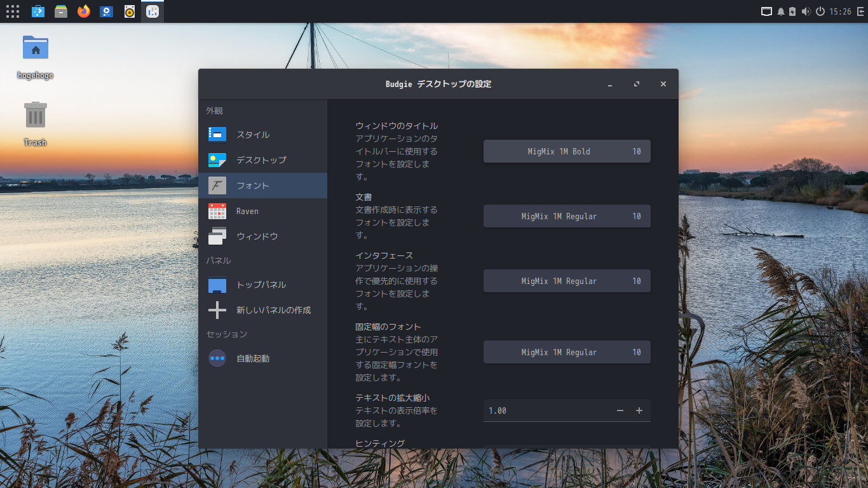
Task: Open the music player icon on the taskbar
Action: (x=129, y=11)
